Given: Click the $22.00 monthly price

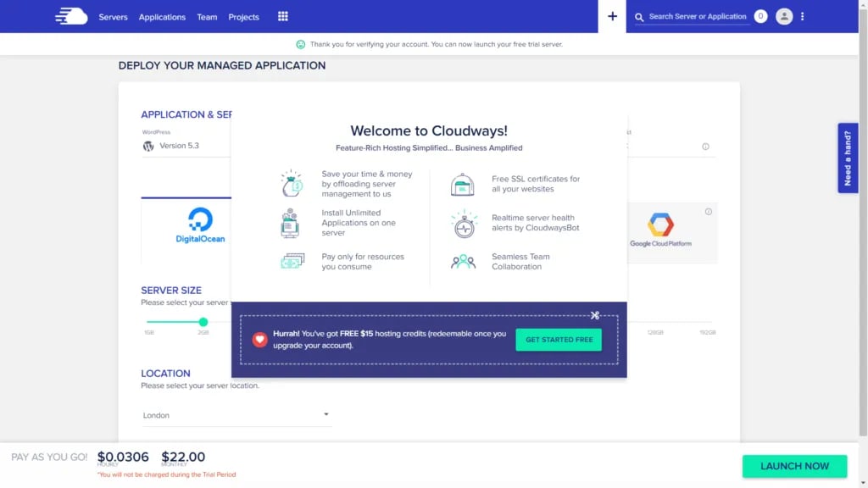Looking at the screenshot, I should pyautogui.click(x=183, y=457).
